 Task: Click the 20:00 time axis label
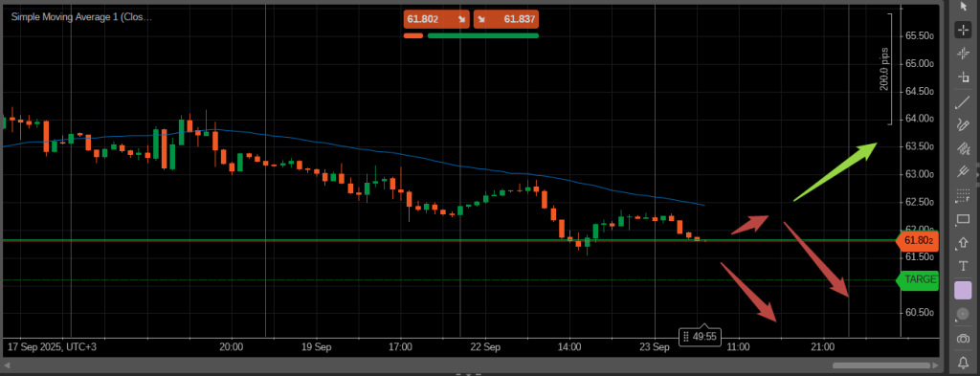pyautogui.click(x=232, y=346)
